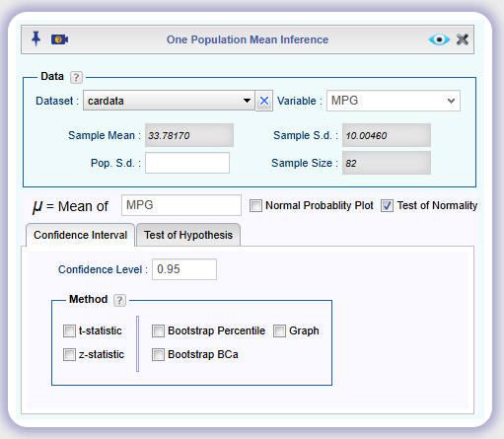
Task: Switch to the Test of Hypothesis tab
Action: click(x=188, y=235)
